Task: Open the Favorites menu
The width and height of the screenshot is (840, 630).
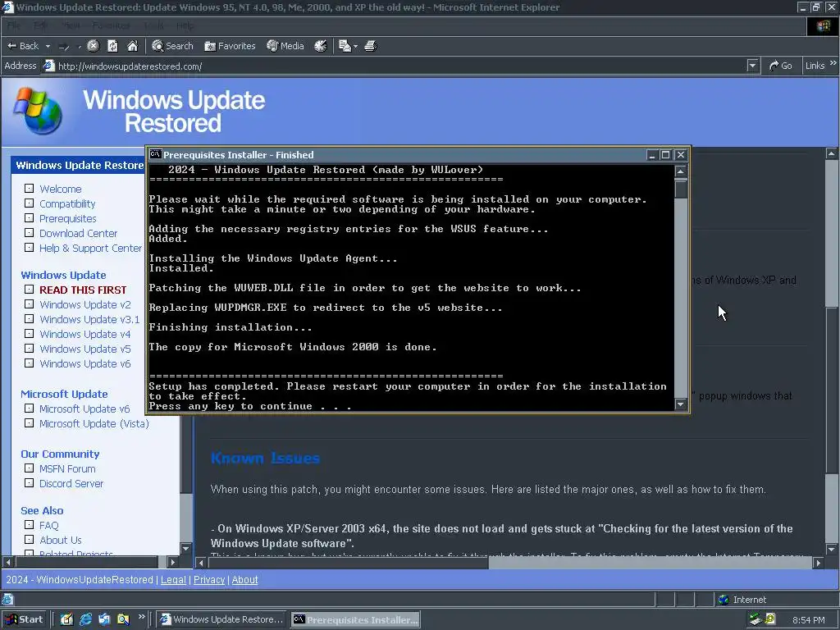Action: [x=111, y=25]
